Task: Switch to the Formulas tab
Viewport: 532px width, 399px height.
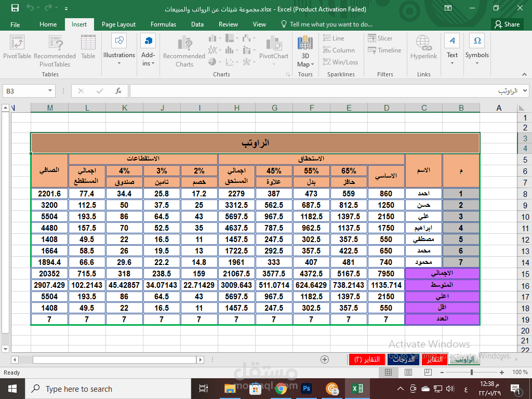Action: point(163,24)
